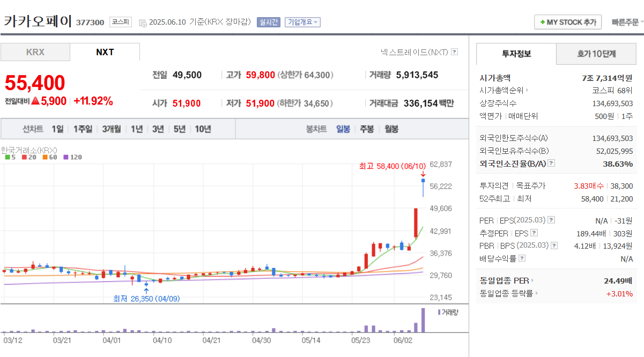The image size is (644, 357).
Task: Click the 상한가 64,300 upper limit text
Action: [305, 75]
